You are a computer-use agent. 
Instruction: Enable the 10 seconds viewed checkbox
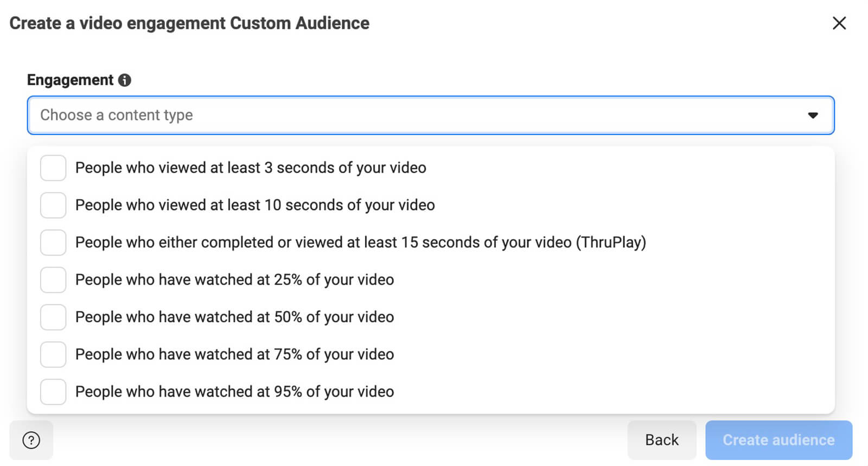pyautogui.click(x=53, y=206)
